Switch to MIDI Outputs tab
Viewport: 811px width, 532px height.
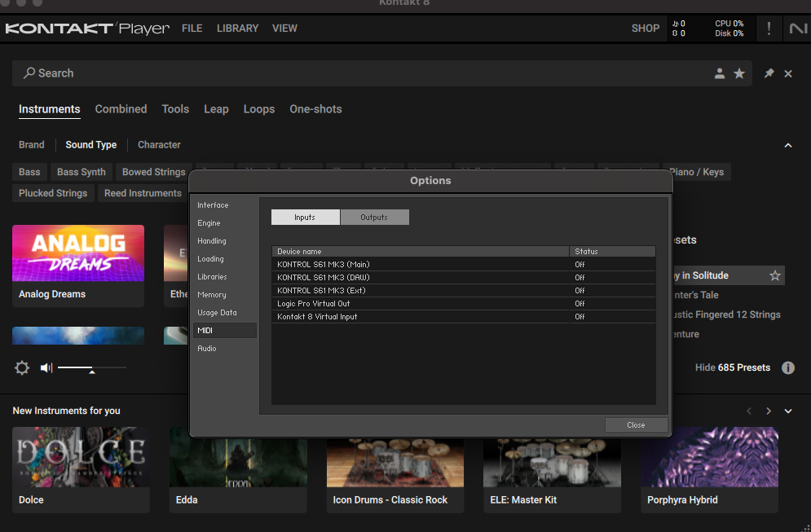click(374, 218)
